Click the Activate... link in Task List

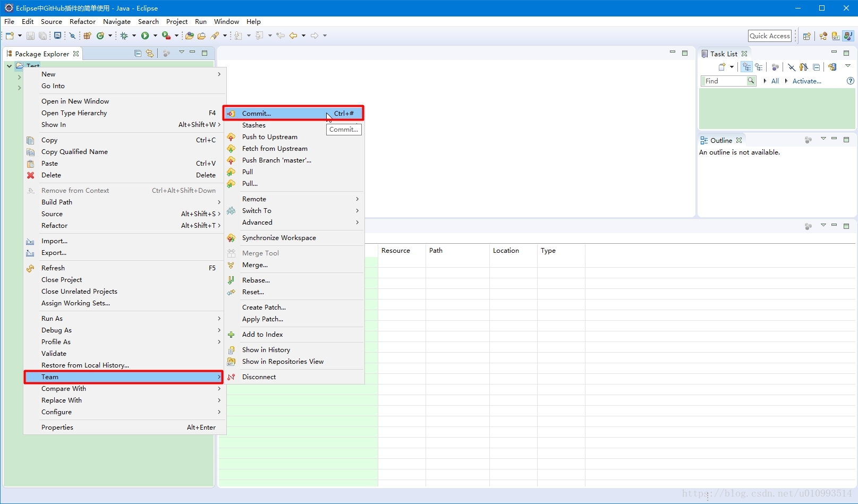click(806, 81)
